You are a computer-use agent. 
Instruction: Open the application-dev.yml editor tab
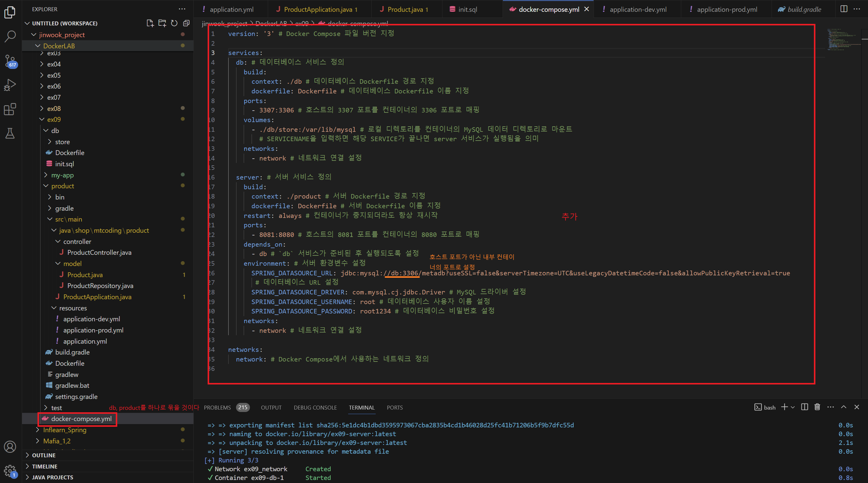[638, 9]
